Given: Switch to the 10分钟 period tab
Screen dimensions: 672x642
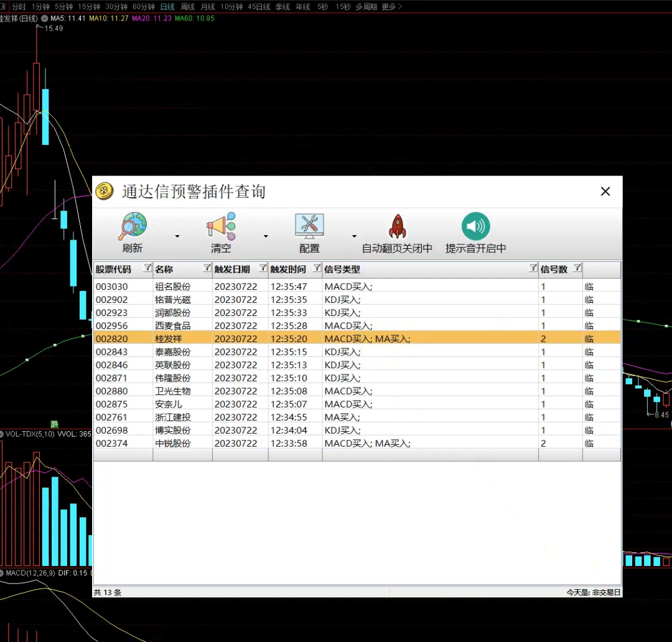Looking at the screenshot, I should coord(231,6).
